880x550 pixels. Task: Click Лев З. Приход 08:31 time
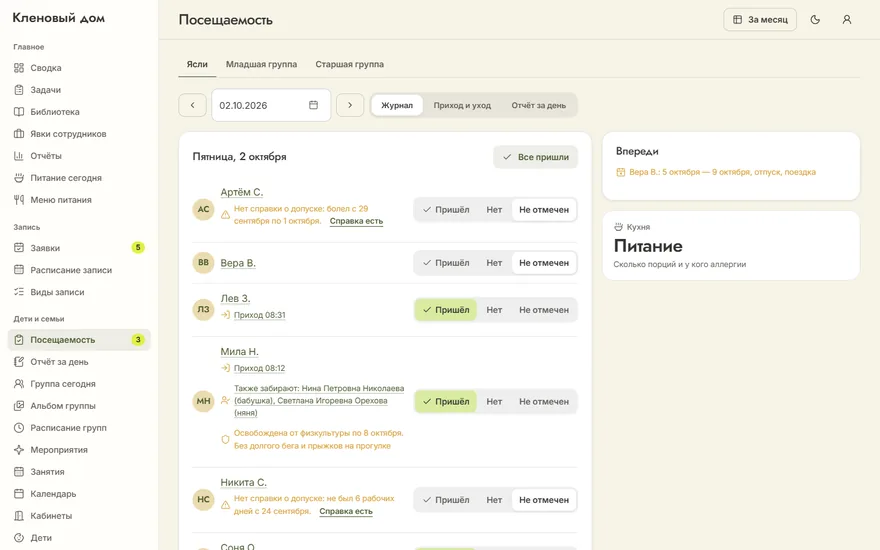point(259,315)
